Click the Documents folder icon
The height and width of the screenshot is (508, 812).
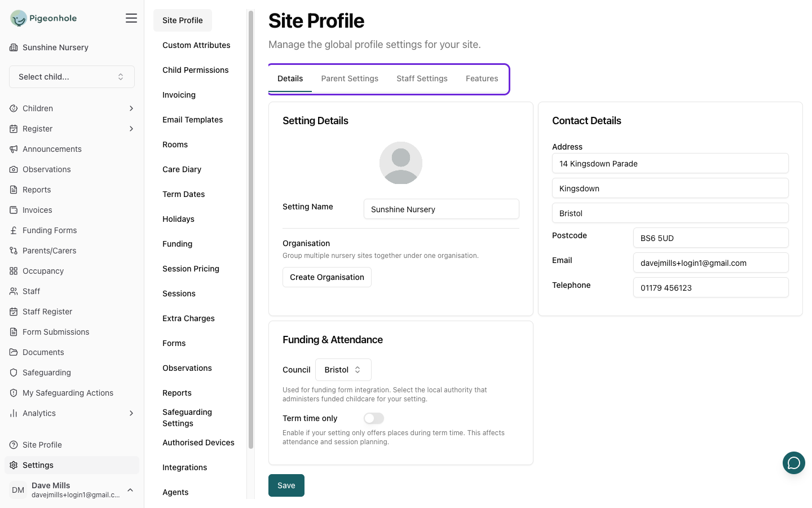click(14, 352)
